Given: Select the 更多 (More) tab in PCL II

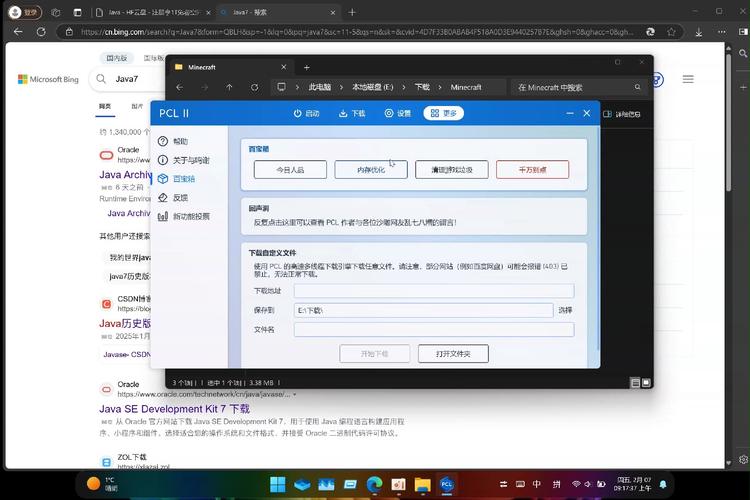Looking at the screenshot, I should 443,113.
